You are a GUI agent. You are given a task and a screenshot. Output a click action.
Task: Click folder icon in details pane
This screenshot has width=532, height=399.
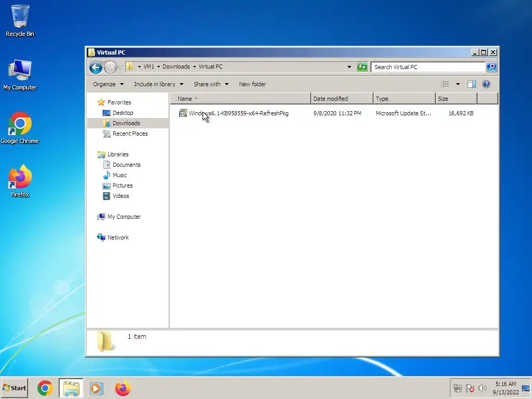point(105,341)
